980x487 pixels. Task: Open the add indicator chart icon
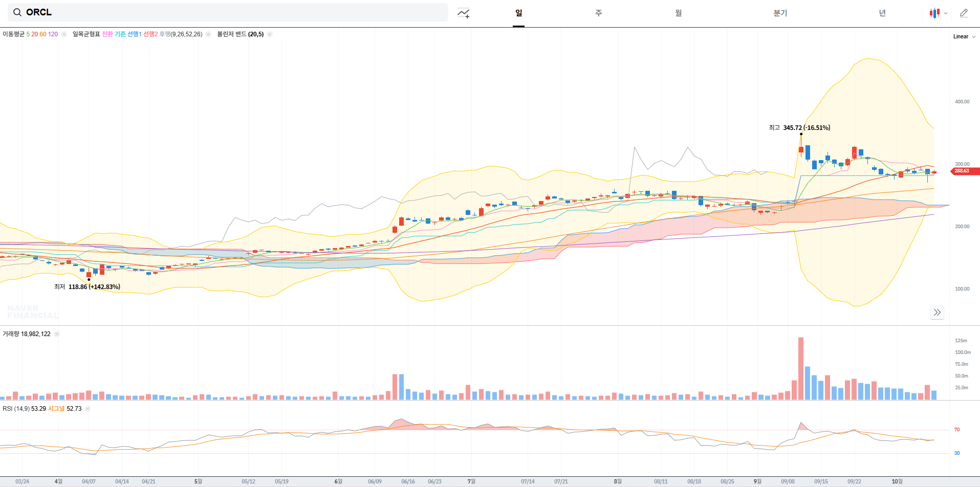[464, 13]
